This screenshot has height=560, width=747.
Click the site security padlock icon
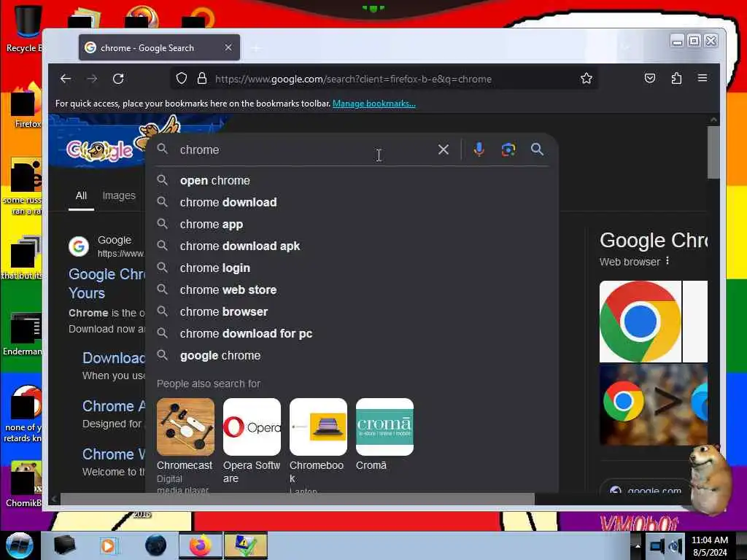(202, 78)
